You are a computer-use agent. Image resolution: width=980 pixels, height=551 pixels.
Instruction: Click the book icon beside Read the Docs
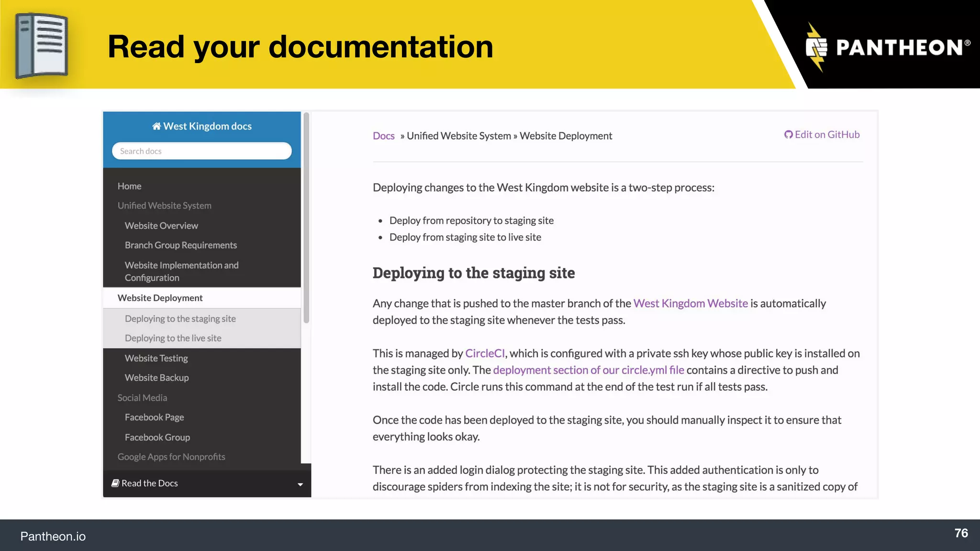(x=115, y=483)
